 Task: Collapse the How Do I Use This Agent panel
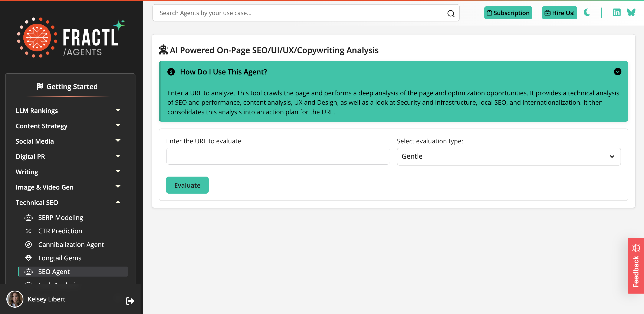pos(618,72)
